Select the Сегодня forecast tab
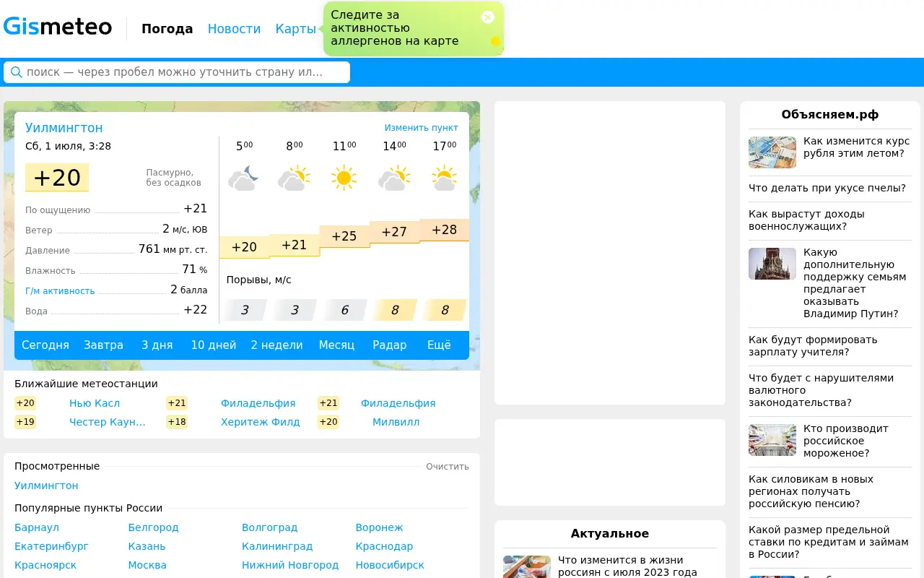 (x=45, y=345)
